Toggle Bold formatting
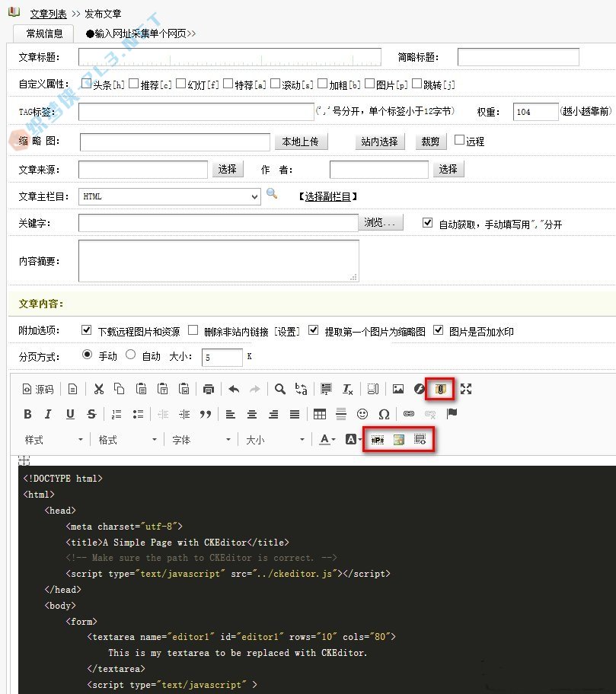 pyautogui.click(x=28, y=414)
